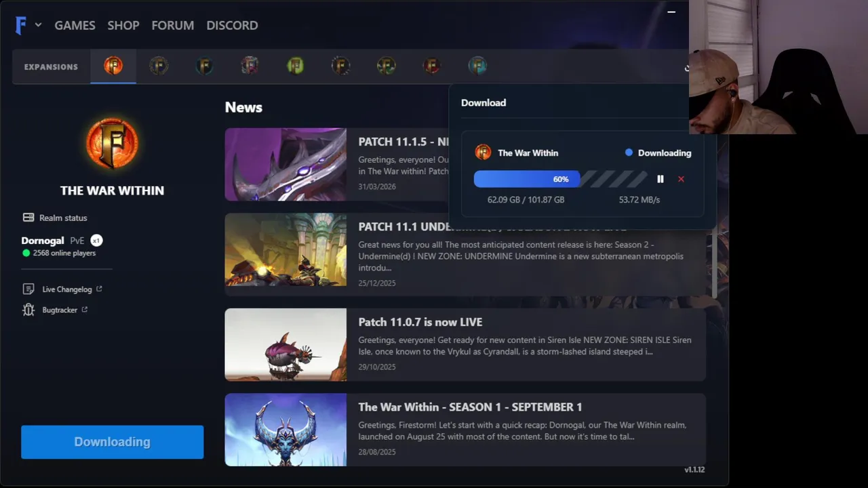
Task: Pause the War Within download
Action: click(x=660, y=179)
